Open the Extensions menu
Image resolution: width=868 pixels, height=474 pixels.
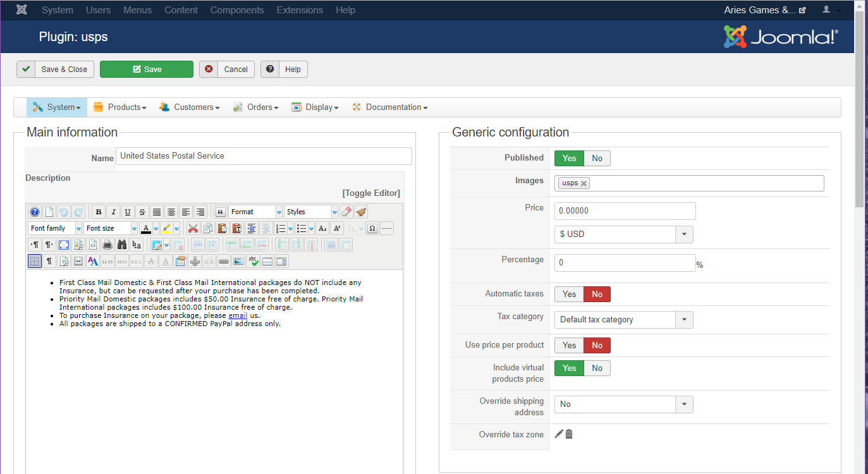pyautogui.click(x=300, y=10)
